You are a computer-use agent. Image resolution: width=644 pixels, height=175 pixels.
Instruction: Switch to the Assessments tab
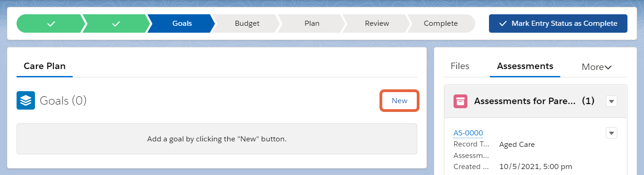click(525, 66)
